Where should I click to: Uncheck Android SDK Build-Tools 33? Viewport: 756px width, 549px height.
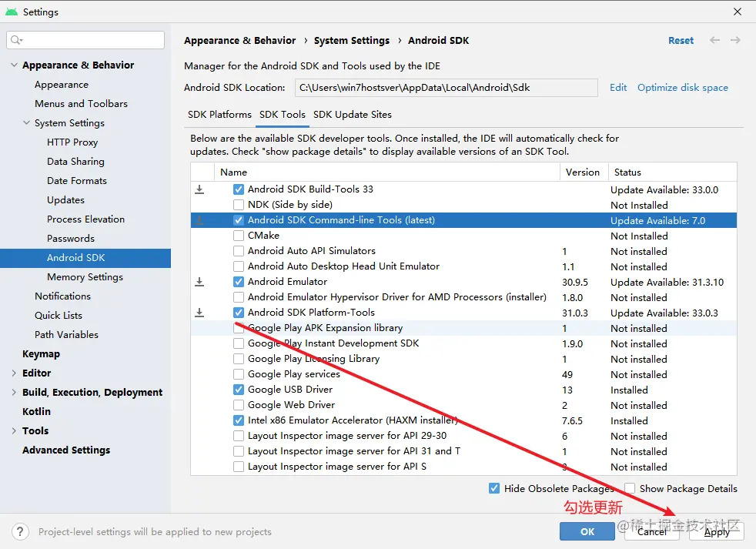click(238, 189)
